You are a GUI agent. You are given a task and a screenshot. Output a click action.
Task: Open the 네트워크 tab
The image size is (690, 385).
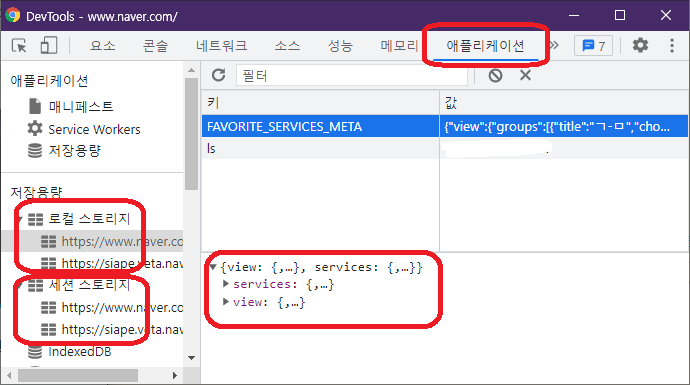[221, 45]
